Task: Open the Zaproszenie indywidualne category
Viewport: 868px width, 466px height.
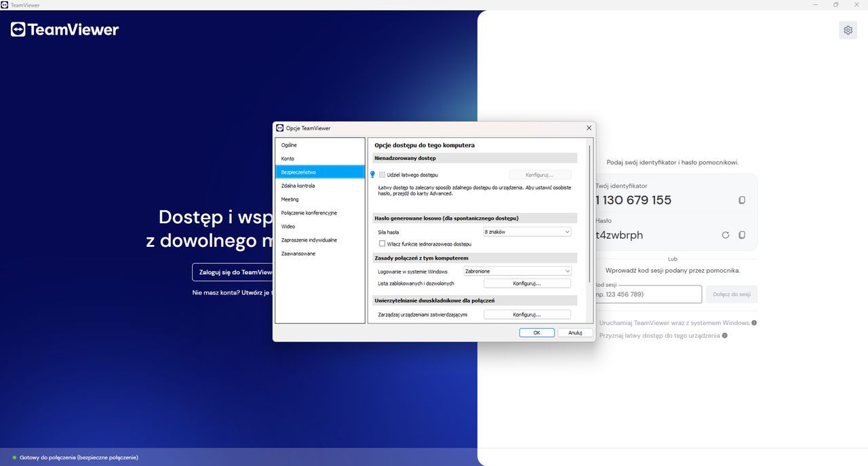Action: pyautogui.click(x=320, y=240)
